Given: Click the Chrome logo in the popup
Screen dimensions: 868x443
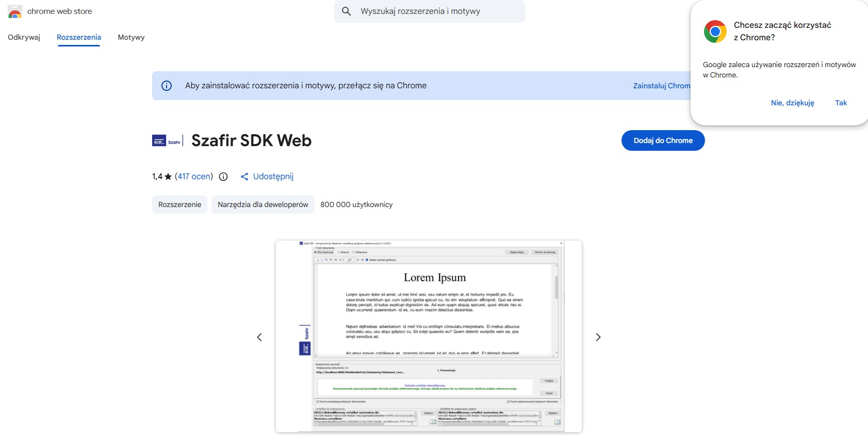Looking at the screenshot, I should [715, 31].
